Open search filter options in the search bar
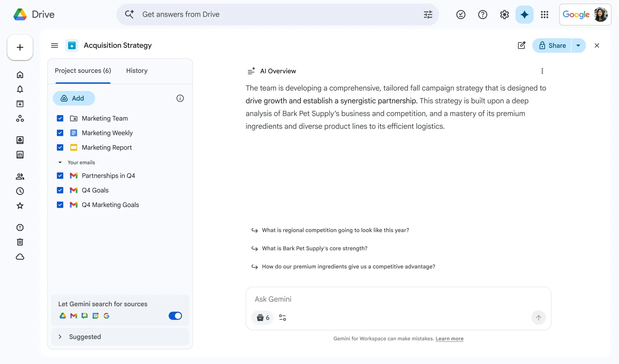This screenshot has width=619, height=364. click(428, 14)
